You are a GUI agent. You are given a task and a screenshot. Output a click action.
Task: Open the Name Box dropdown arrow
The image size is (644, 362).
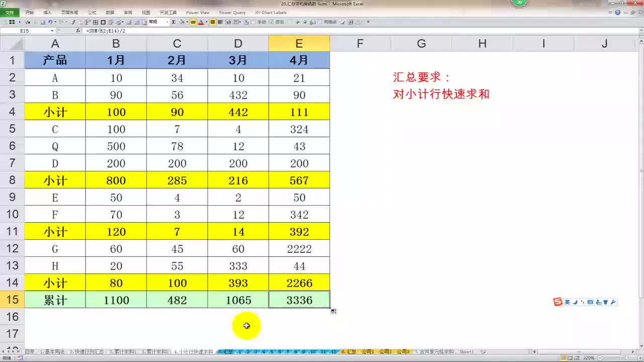(52, 31)
